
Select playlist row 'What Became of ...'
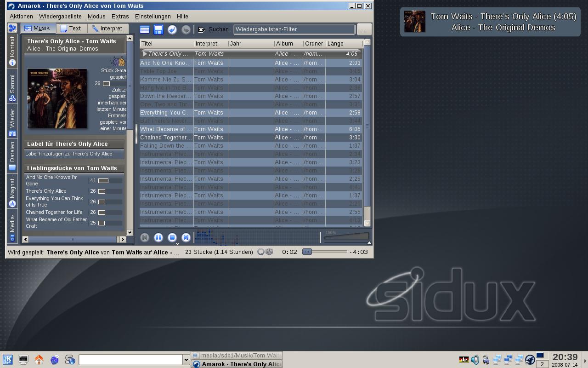251,129
